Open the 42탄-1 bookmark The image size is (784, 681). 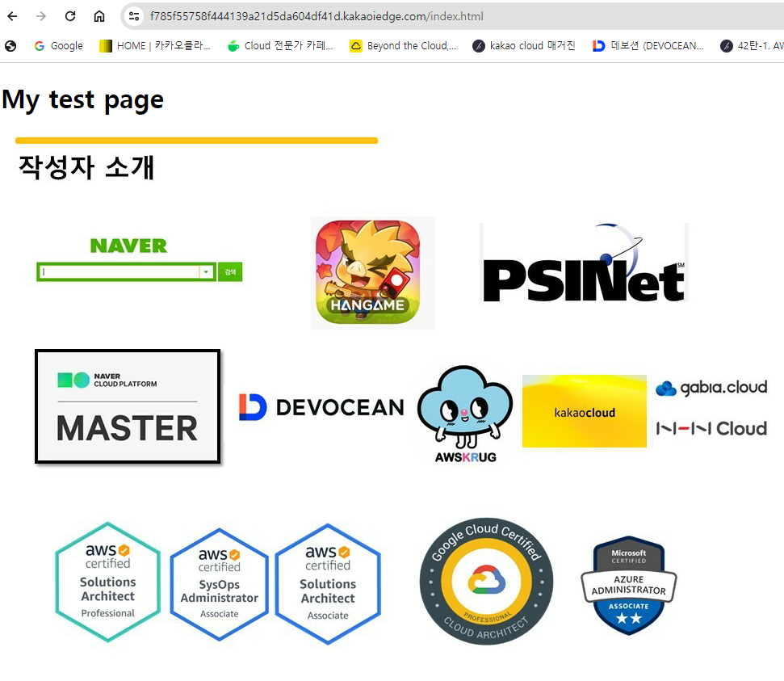tap(752, 46)
